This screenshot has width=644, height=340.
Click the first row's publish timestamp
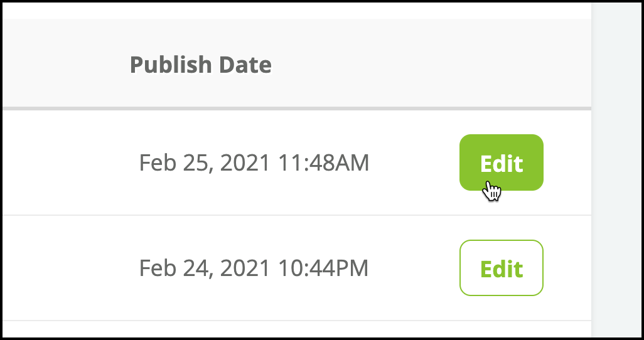[254, 162]
